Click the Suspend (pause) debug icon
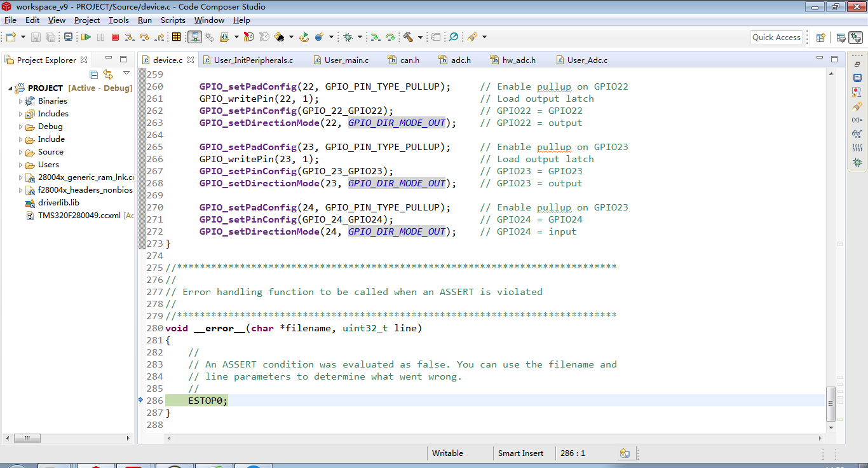The image size is (868, 468). pos(100,37)
